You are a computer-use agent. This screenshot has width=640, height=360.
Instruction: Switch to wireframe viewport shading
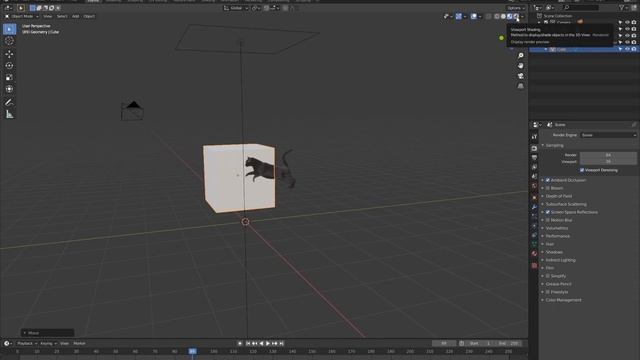(497, 16)
